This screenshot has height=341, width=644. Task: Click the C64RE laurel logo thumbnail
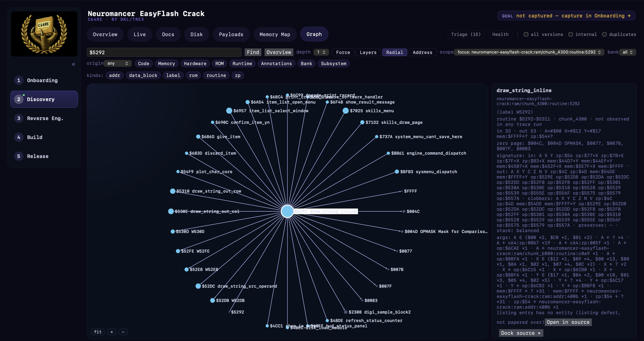click(44, 34)
